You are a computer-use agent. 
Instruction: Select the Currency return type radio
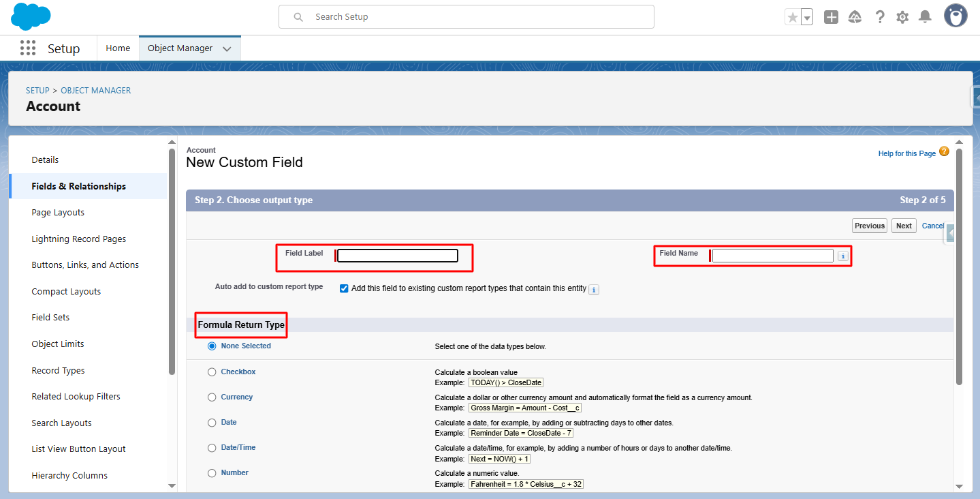pos(212,397)
